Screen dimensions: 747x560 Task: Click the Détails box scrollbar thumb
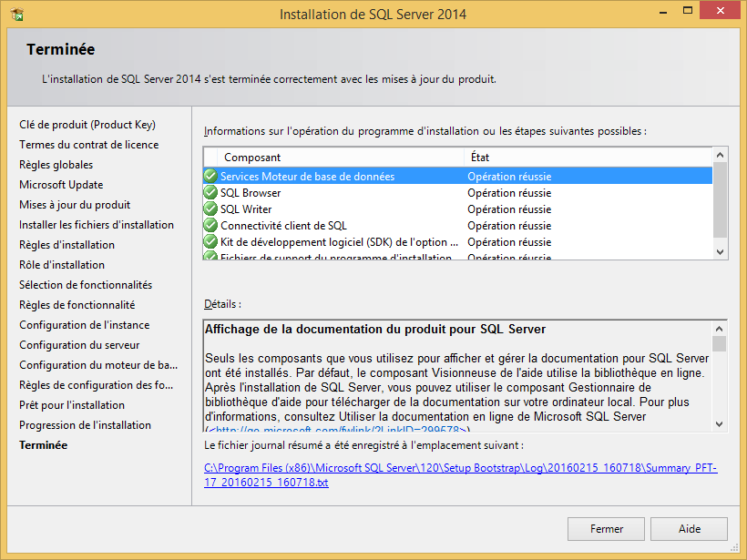pos(720,343)
